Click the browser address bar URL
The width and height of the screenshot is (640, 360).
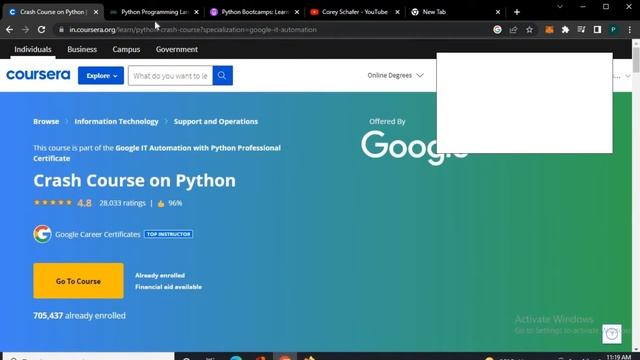point(193,29)
